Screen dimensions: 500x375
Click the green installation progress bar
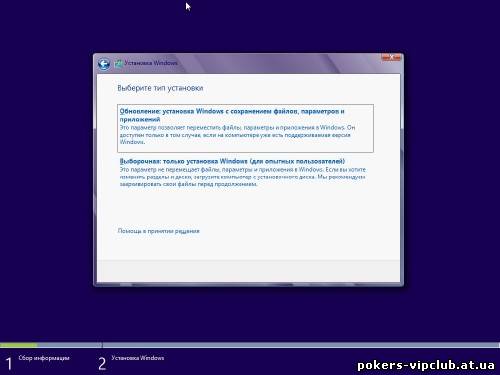point(19,345)
